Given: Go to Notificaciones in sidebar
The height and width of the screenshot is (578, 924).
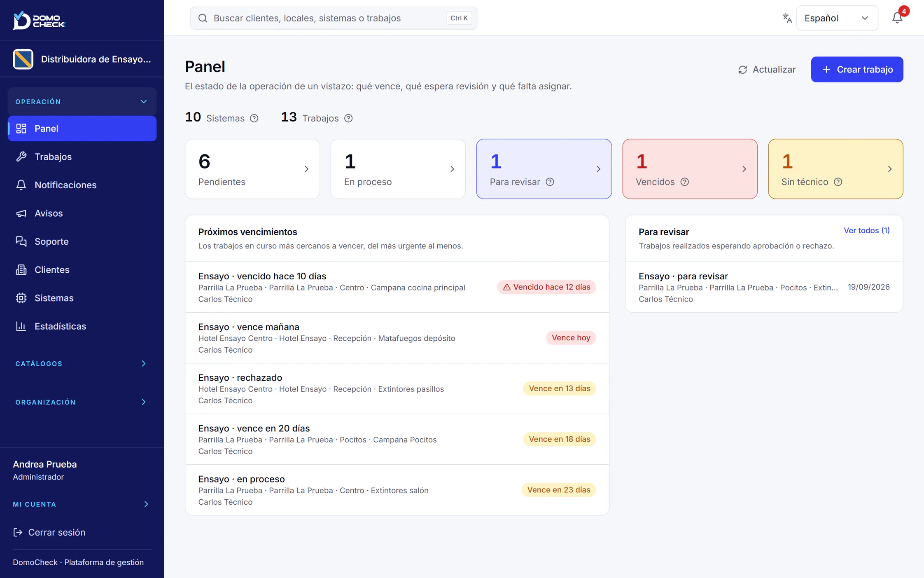Looking at the screenshot, I should click(82, 185).
